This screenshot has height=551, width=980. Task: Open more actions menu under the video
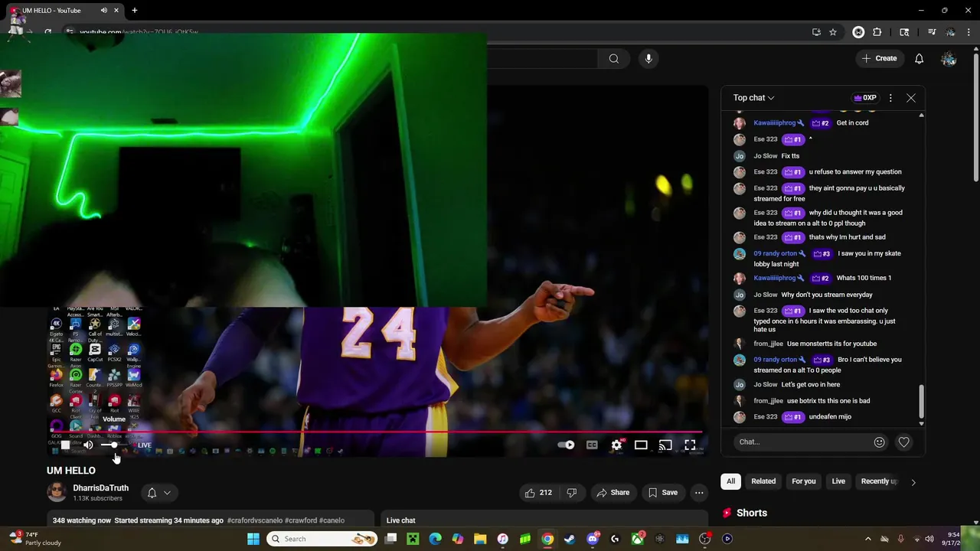click(699, 493)
